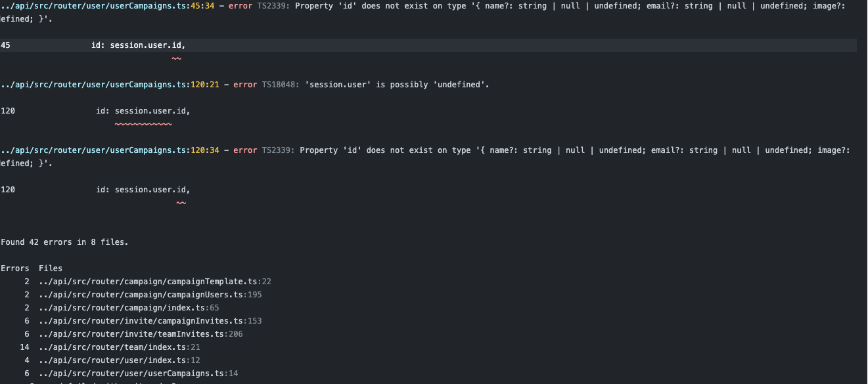The image size is (868, 384).
Task: Click the highlighted line 45 code snippet
Action: pos(143,45)
